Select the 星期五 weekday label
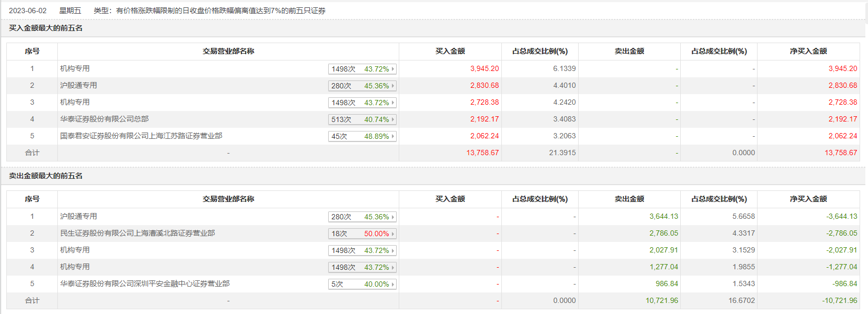868x314 pixels. tap(70, 11)
